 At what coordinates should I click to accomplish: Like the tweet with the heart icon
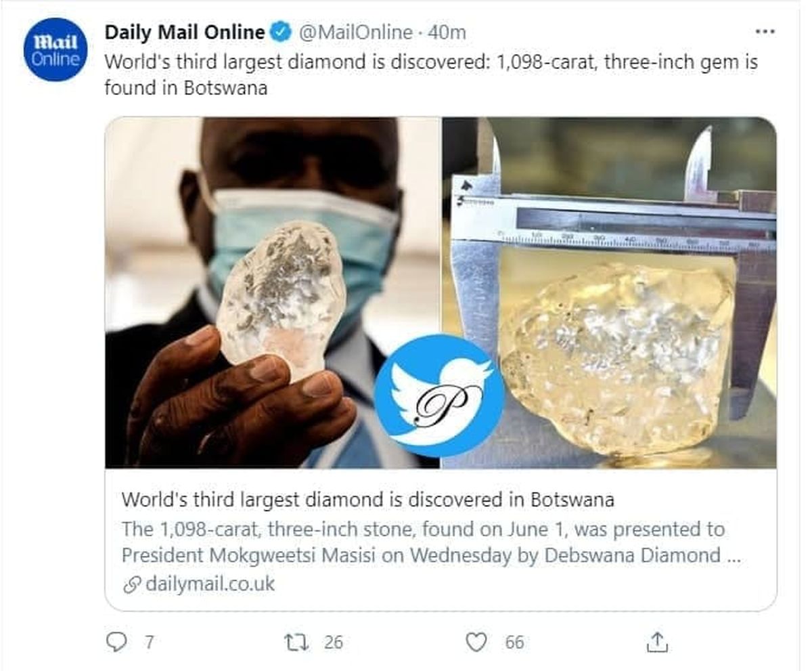click(x=477, y=641)
